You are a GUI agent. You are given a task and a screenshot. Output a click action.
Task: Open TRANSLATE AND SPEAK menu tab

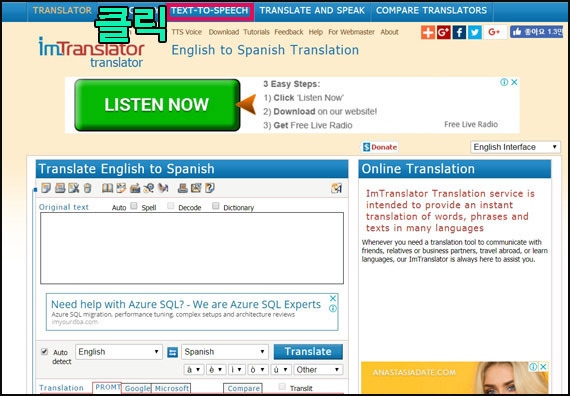point(312,11)
